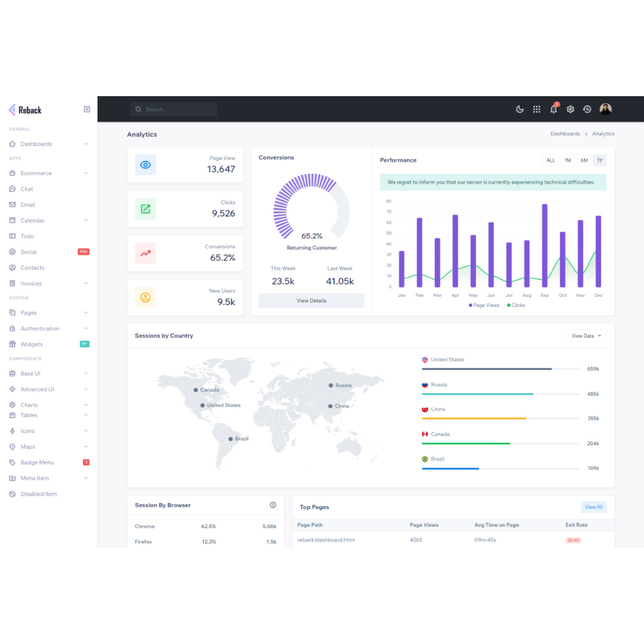This screenshot has width=644, height=644.
Task: Click the Authentication lock icon
Action: [13, 328]
